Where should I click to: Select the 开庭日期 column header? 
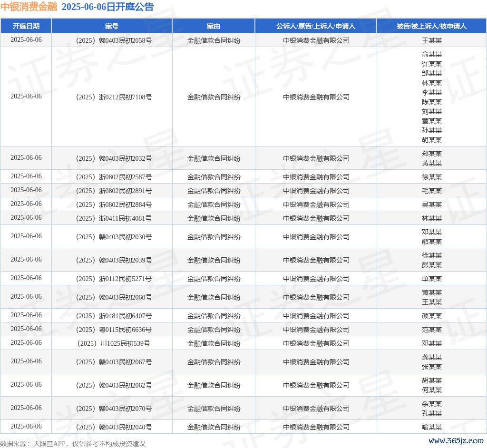click(26, 26)
